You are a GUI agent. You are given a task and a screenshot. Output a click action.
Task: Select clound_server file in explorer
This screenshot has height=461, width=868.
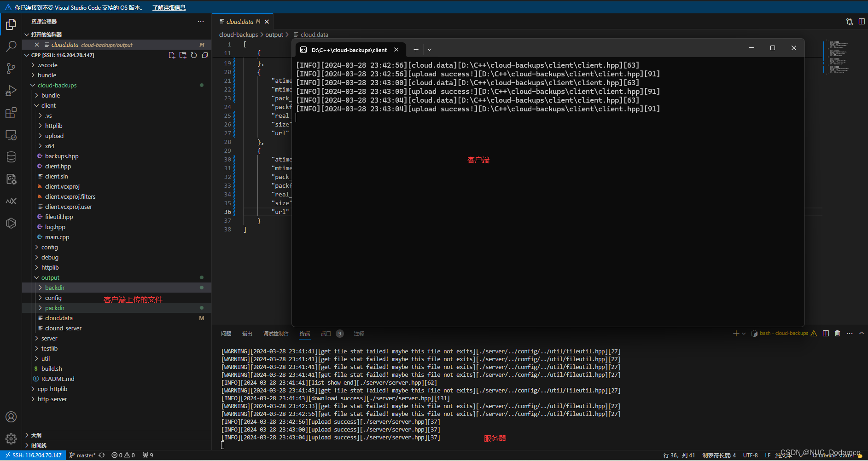tap(63, 328)
